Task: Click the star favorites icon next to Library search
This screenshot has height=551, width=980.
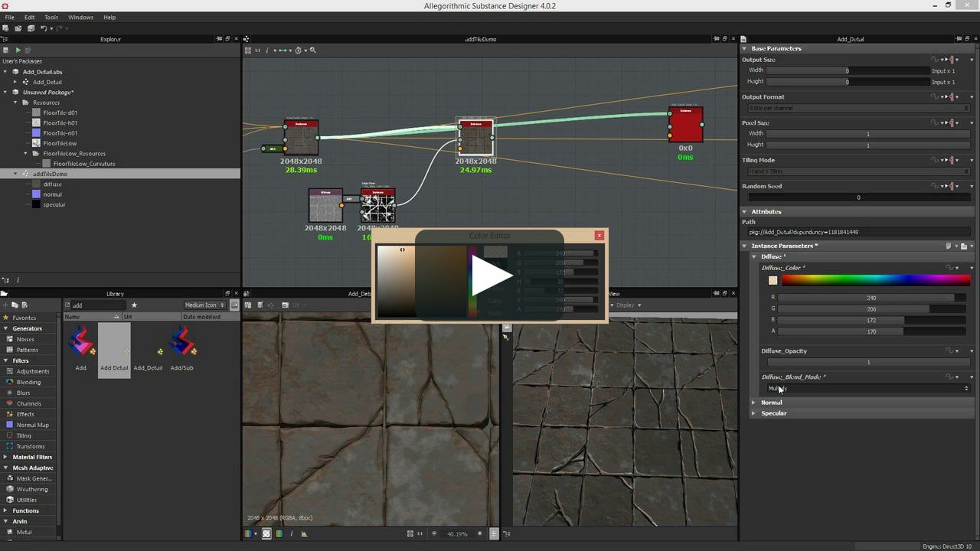Action: [134, 305]
